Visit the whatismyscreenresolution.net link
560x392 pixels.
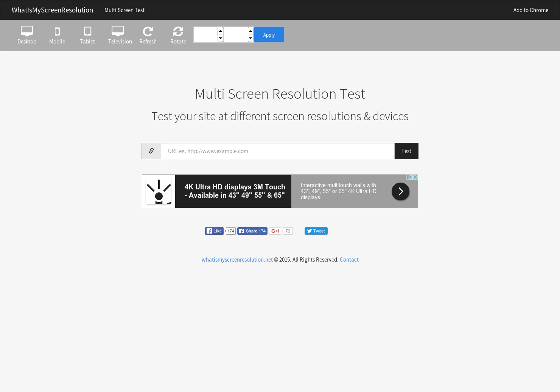point(237,260)
